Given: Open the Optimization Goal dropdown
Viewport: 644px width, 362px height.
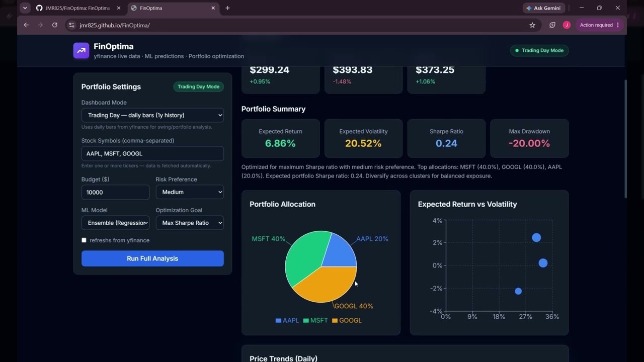Looking at the screenshot, I should click(x=190, y=223).
